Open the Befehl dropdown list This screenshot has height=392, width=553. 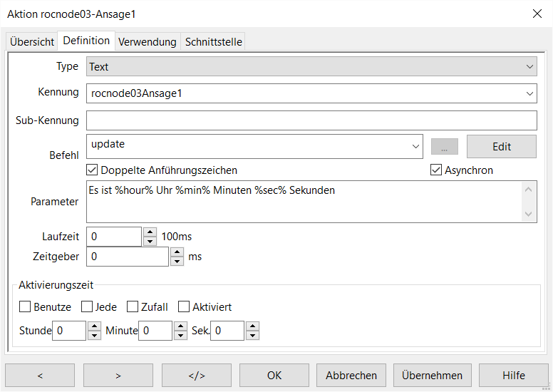(x=416, y=146)
